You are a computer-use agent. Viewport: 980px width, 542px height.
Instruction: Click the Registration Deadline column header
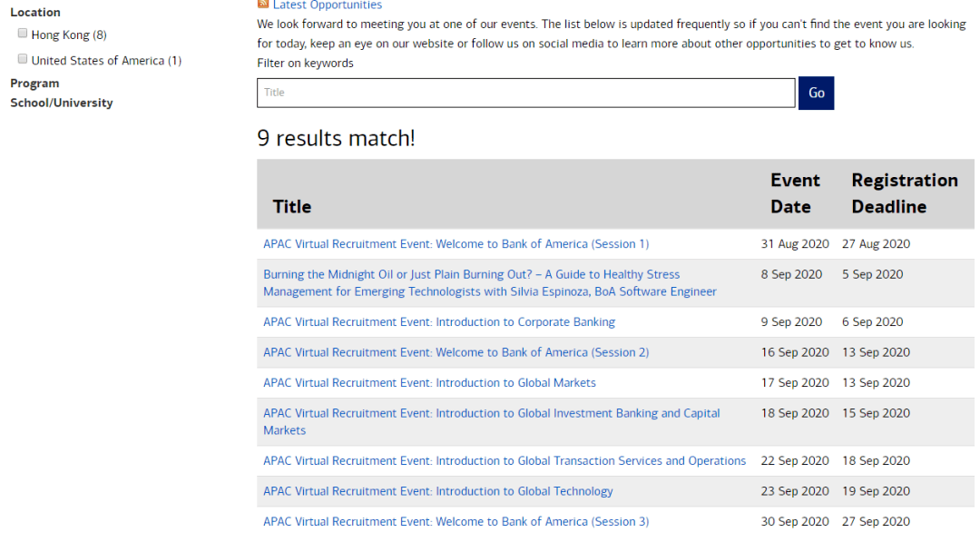point(905,193)
